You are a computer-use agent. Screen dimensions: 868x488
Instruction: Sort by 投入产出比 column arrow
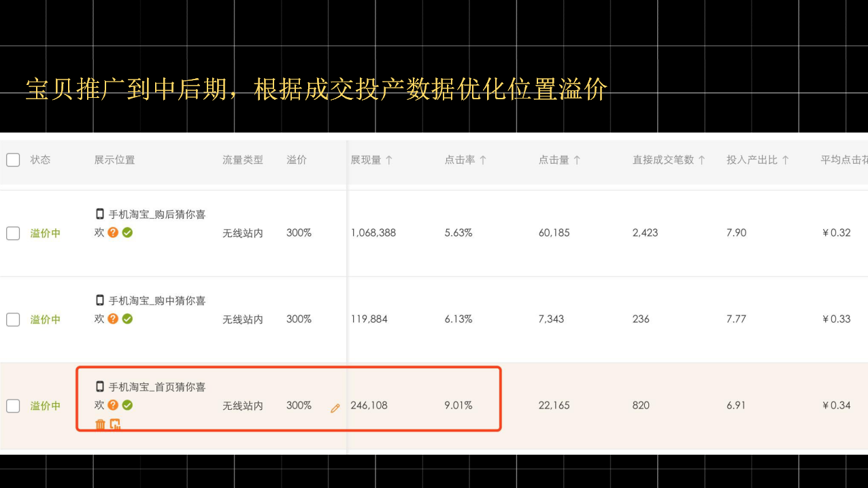pos(785,160)
